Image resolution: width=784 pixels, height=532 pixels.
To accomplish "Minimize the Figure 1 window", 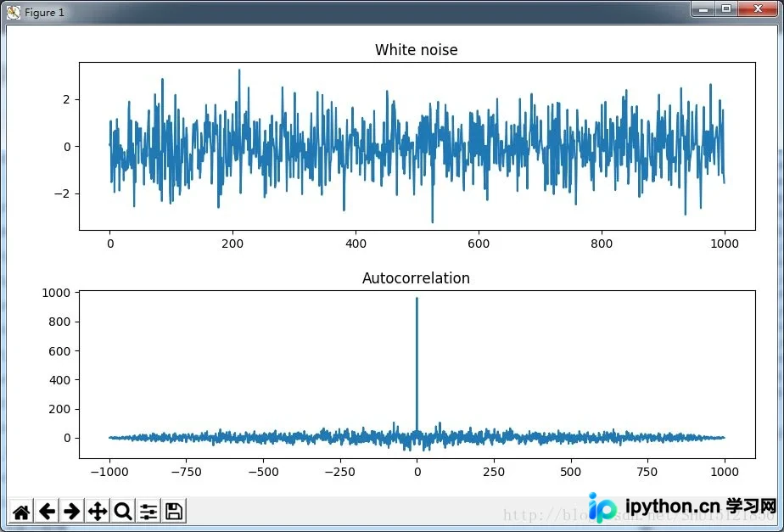I will tap(703, 9).
